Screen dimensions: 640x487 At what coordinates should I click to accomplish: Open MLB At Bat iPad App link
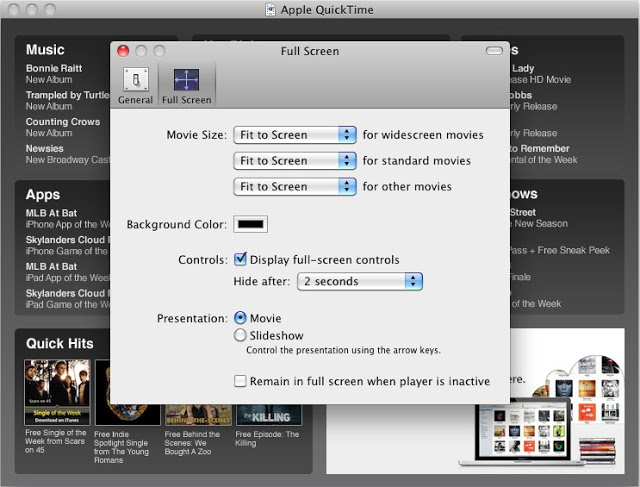[x=68, y=272]
